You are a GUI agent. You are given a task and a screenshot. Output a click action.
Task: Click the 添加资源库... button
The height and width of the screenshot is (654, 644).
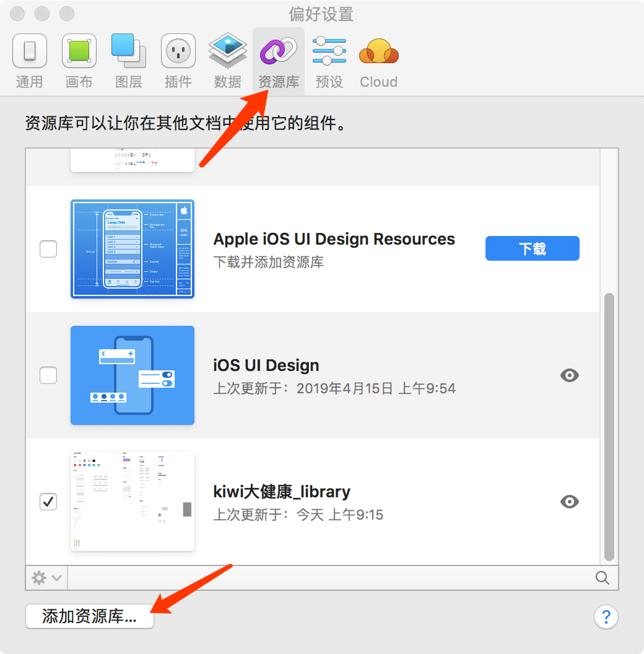pyautogui.click(x=90, y=616)
